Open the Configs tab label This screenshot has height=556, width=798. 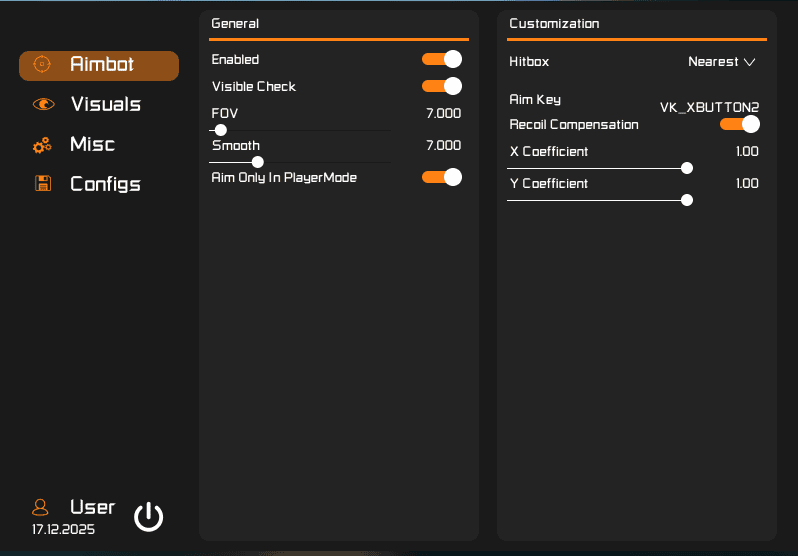tap(105, 184)
